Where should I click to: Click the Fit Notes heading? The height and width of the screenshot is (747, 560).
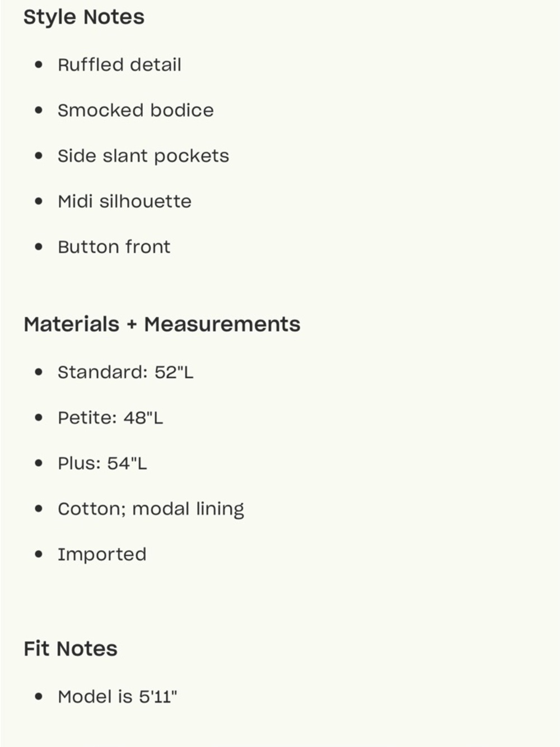(x=71, y=649)
